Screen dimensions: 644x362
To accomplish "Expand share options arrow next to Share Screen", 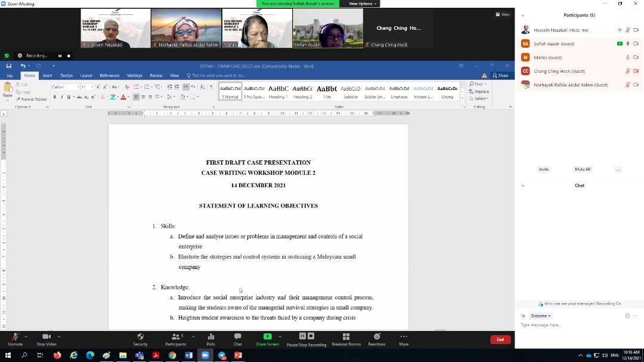I will (280, 336).
